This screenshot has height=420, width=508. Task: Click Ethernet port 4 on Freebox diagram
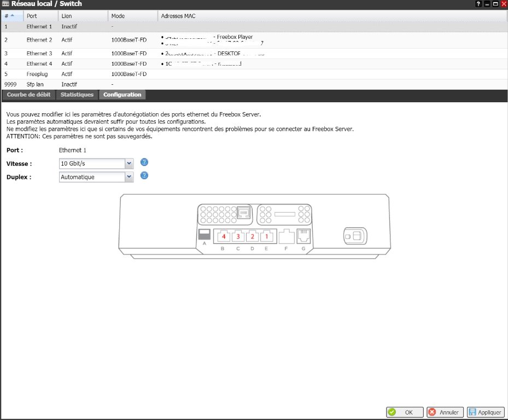click(x=223, y=237)
